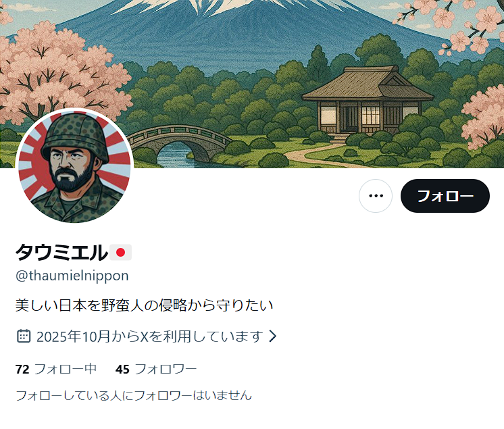Click the フォローしている人にフォロワーはいません notice

point(134,395)
